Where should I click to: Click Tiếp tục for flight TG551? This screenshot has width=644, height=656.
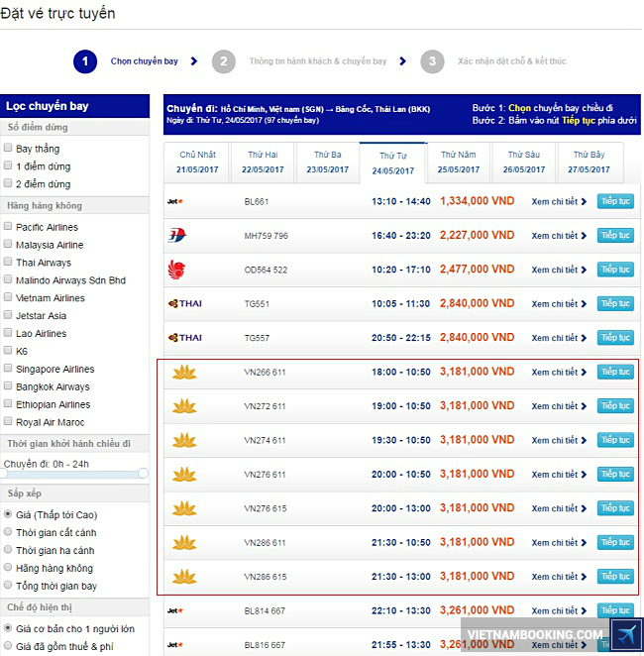pos(615,303)
